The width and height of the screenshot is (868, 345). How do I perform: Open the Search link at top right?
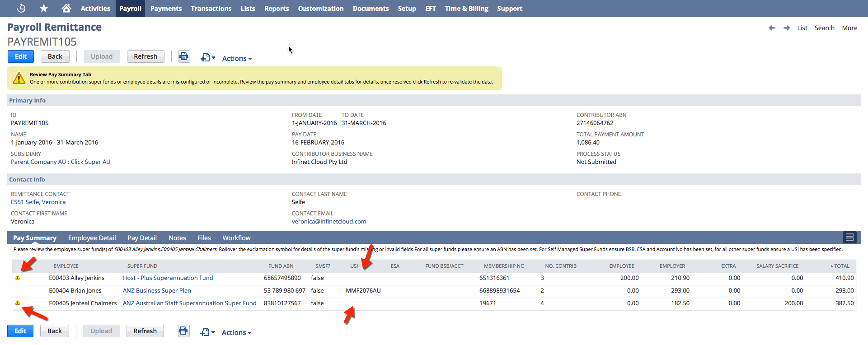click(x=824, y=28)
